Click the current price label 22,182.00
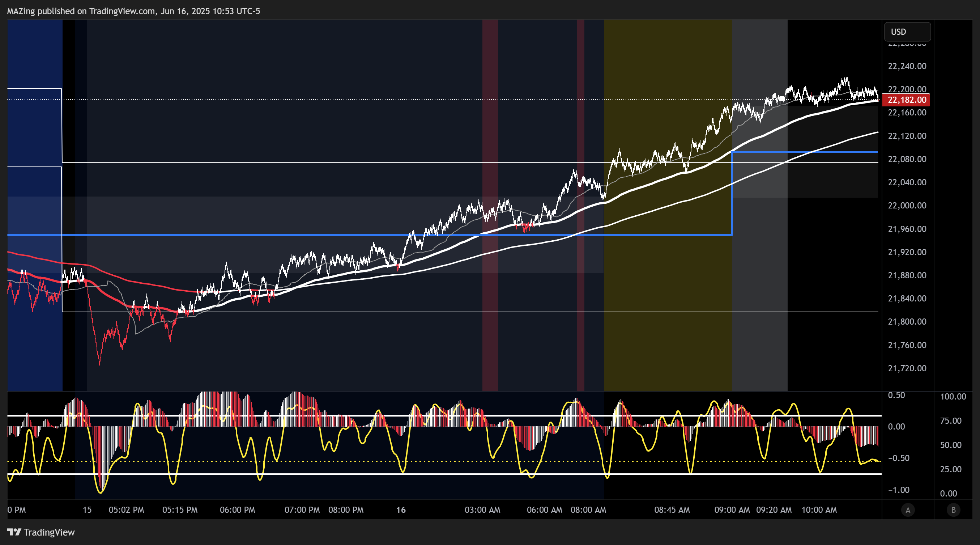The image size is (980, 545). click(x=907, y=100)
